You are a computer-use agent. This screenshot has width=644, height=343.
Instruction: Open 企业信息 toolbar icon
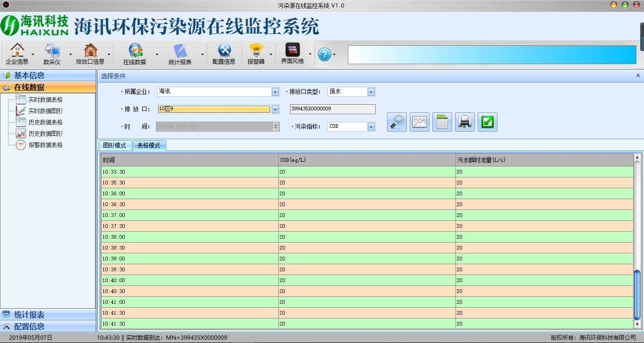pyautogui.click(x=17, y=54)
